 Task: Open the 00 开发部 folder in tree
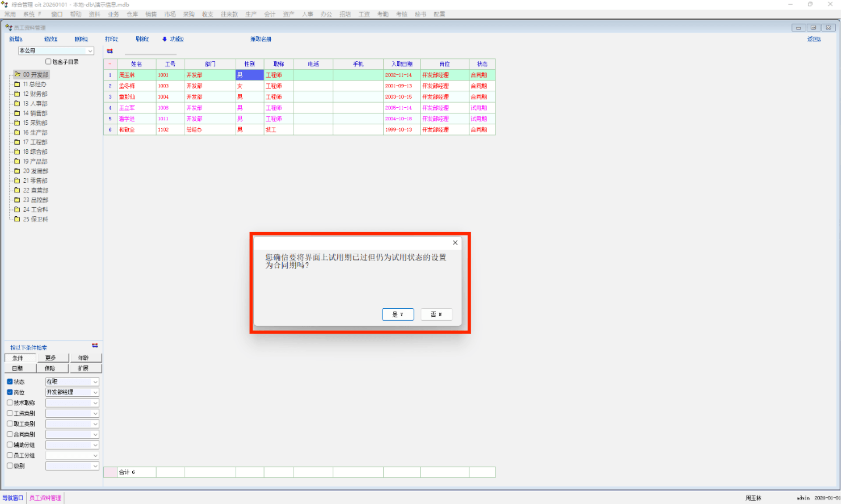pyautogui.click(x=18, y=74)
